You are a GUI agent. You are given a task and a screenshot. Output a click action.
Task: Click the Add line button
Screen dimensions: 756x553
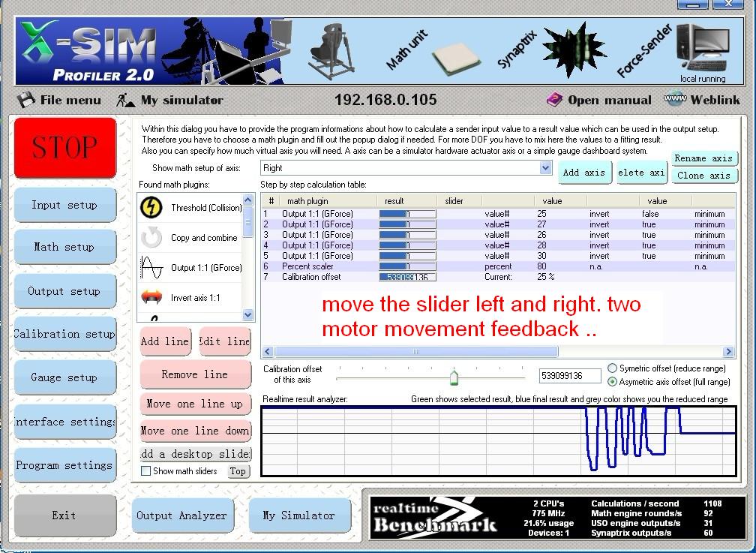click(x=165, y=341)
